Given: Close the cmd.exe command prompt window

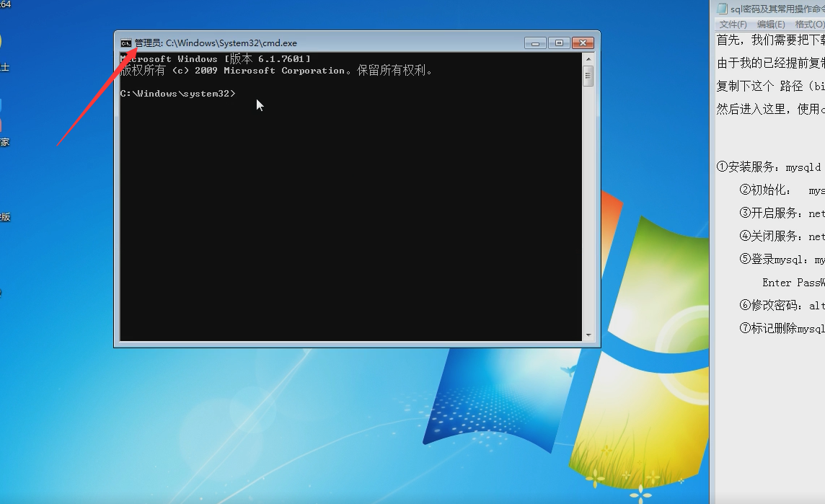Looking at the screenshot, I should (583, 43).
